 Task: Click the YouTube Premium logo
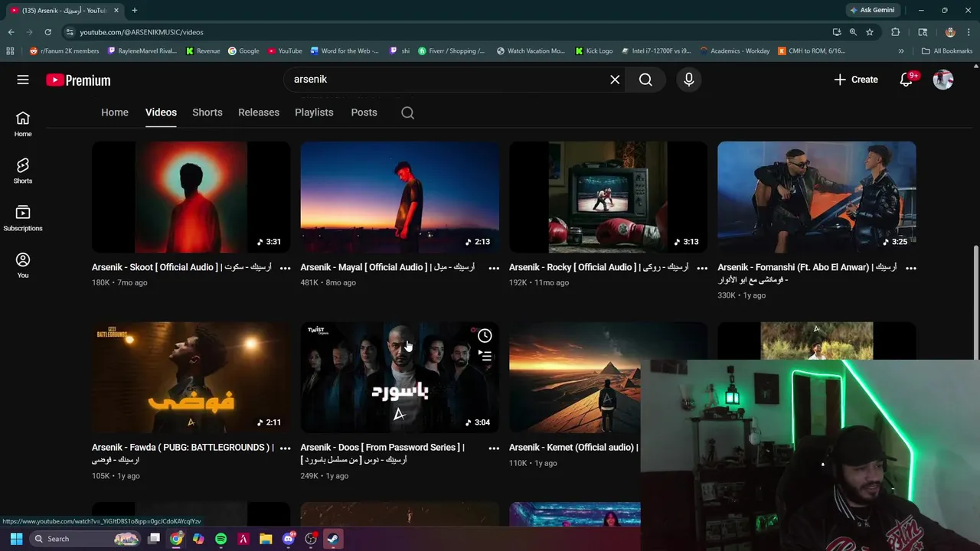click(78, 80)
